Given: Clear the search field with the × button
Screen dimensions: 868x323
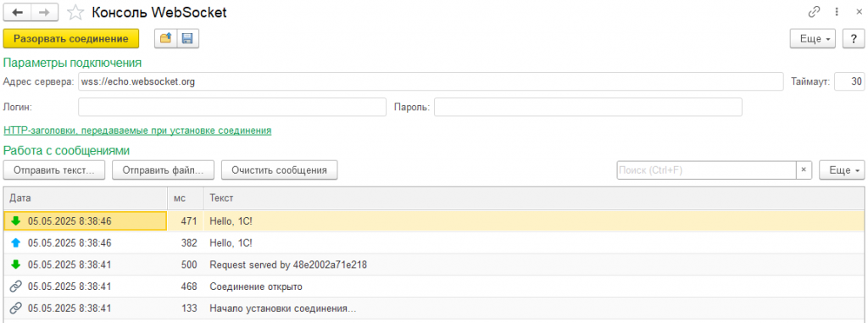Looking at the screenshot, I should tap(804, 170).
